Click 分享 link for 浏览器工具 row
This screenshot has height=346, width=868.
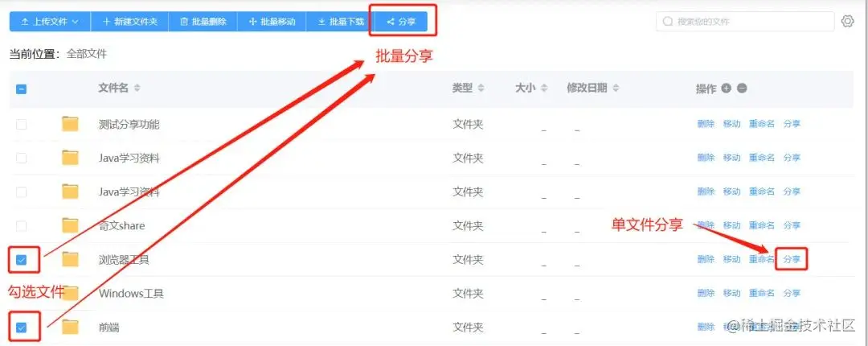tap(792, 259)
